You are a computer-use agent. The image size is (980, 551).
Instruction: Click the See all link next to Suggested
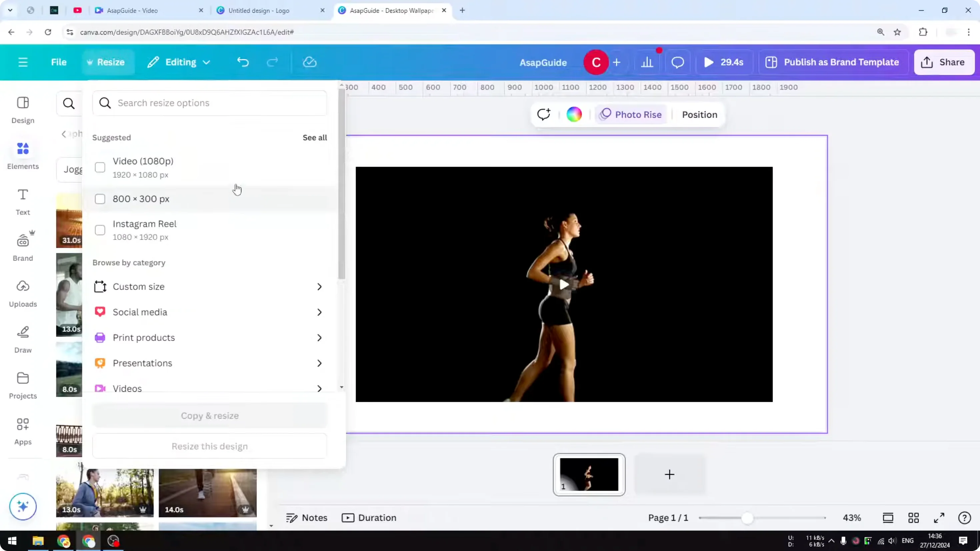314,137
